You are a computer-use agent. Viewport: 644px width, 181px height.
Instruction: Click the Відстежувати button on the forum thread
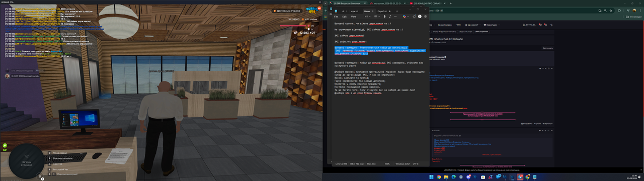(x=547, y=48)
